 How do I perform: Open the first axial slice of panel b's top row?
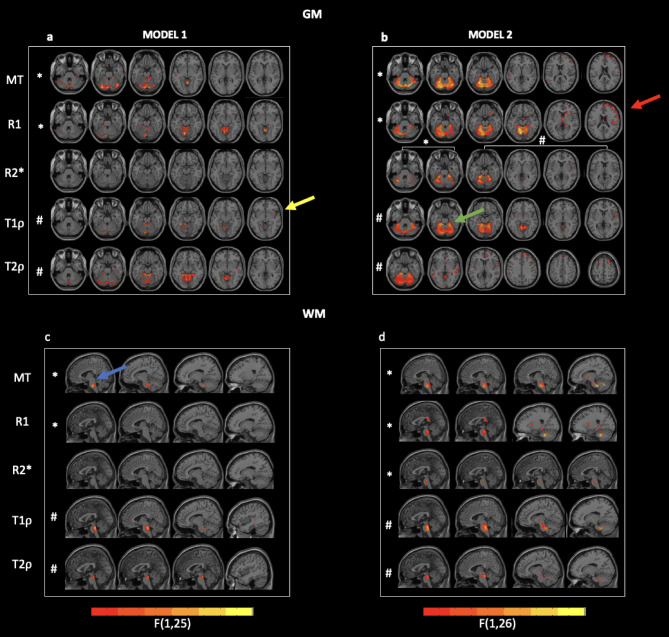coord(405,73)
